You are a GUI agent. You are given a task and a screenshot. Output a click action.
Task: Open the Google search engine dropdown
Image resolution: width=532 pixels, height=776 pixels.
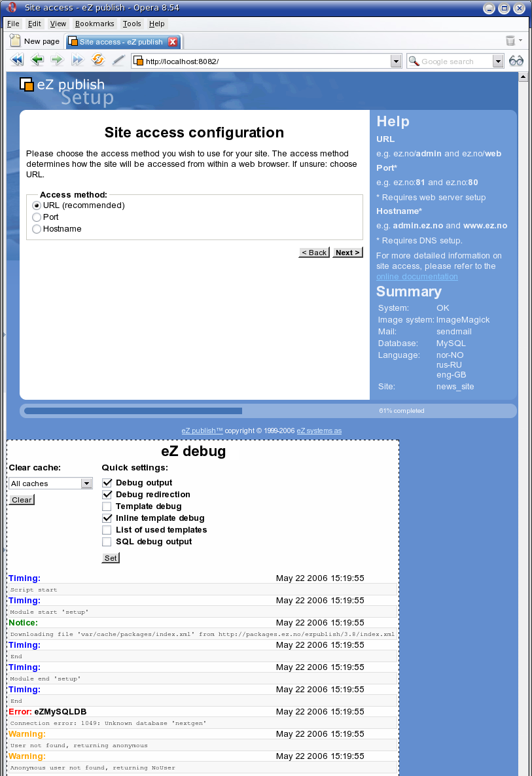pyautogui.click(x=498, y=61)
